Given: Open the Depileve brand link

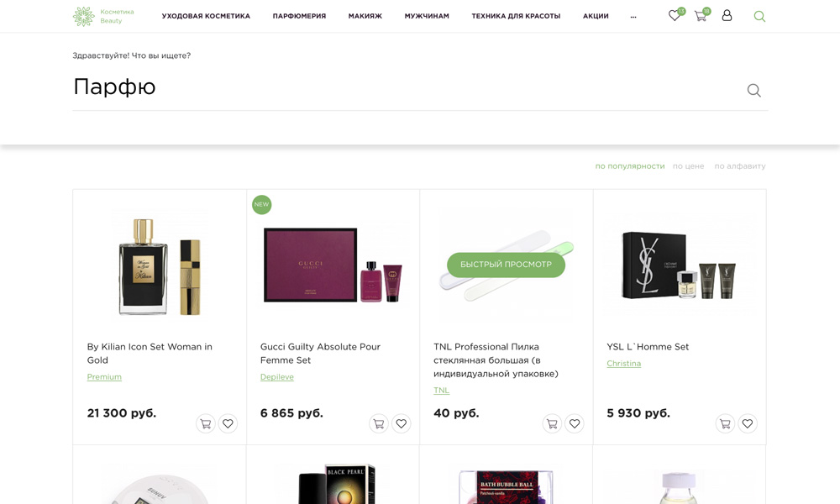Looking at the screenshot, I should coord(276,377).
